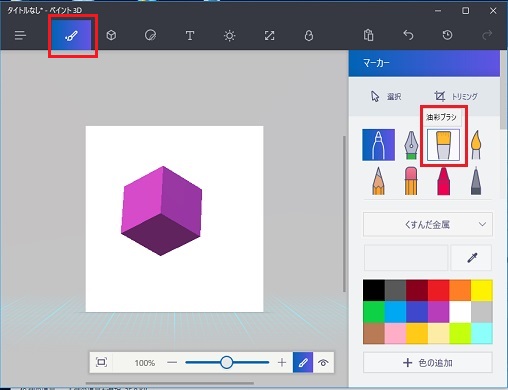Select the Brushes tool tab
Screen dimensions: 508x390
coord(72,35)
